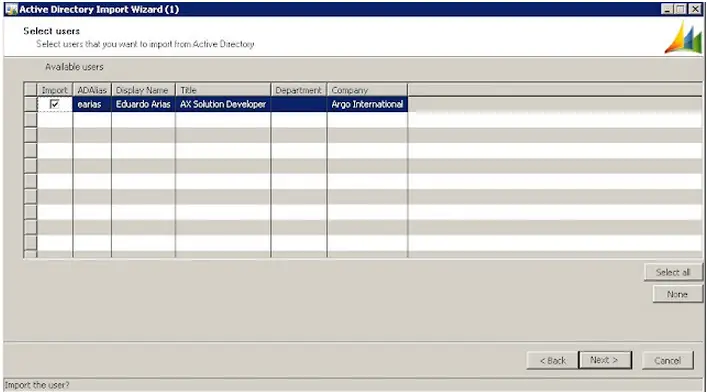Select the AX Solution Developer title cell
Image resolution: width=707 pixels, height=392 pixels.
[223, 104]
